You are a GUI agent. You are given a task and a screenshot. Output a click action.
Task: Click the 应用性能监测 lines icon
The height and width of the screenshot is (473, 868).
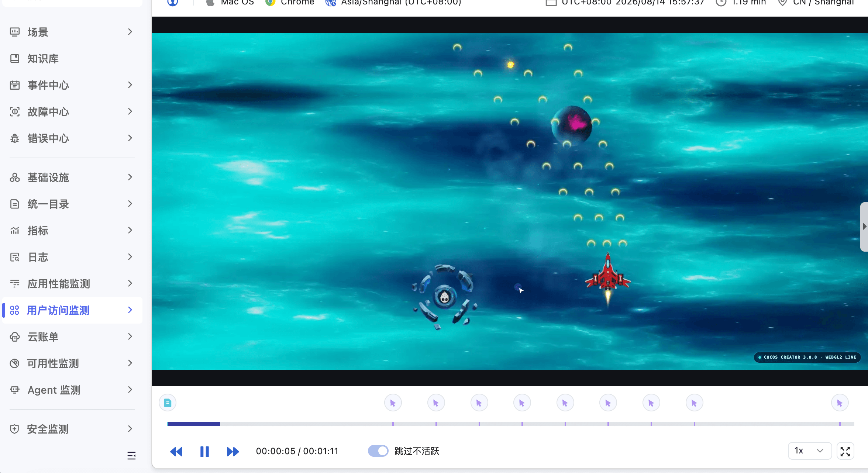[15, 284]
